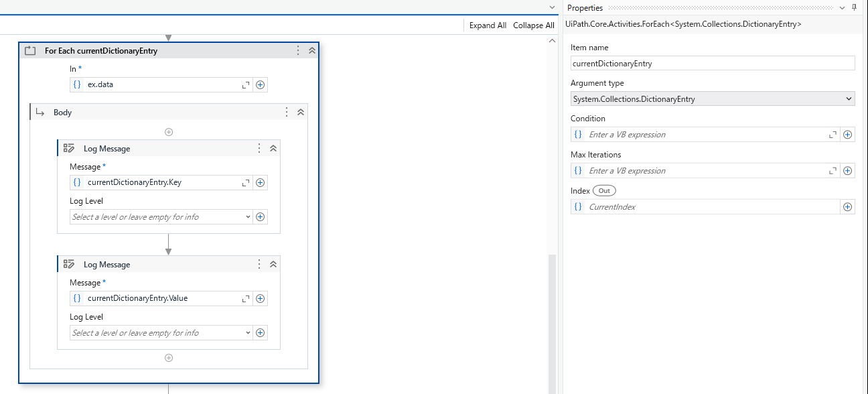The height and width of the screenshot is (394, 868).
Task: Open expression editor for currentDictionaryEntry.Value
Action: 245,298
